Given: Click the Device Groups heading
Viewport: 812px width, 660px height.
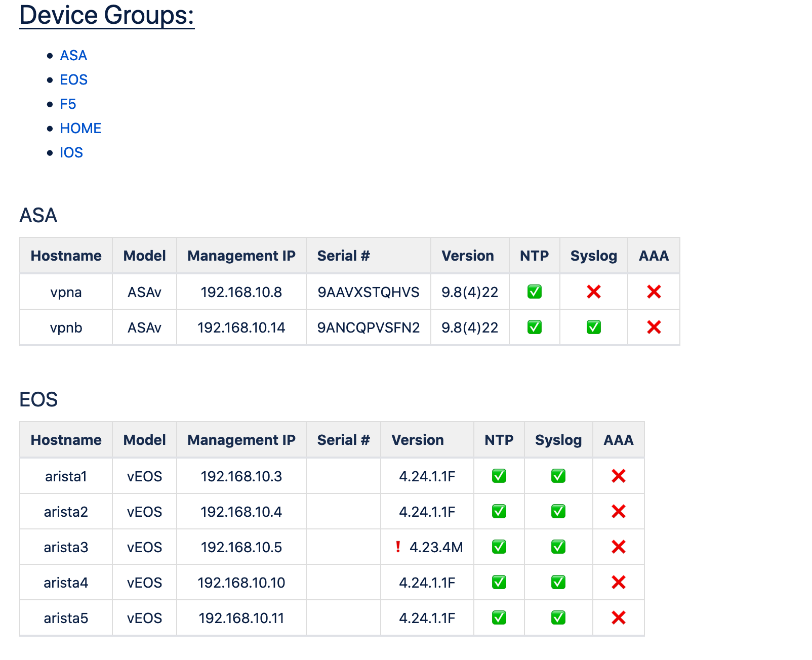Looking at the screenshot, I should pyautogui.click(x=107, y=15).
